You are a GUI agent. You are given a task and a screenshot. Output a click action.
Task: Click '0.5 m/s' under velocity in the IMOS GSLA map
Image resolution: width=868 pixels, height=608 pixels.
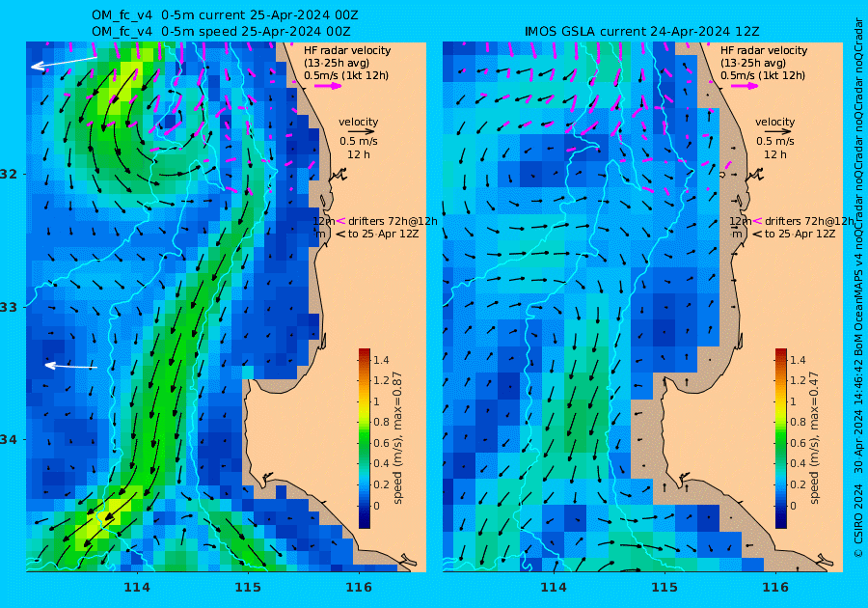[x=775, y=141]
